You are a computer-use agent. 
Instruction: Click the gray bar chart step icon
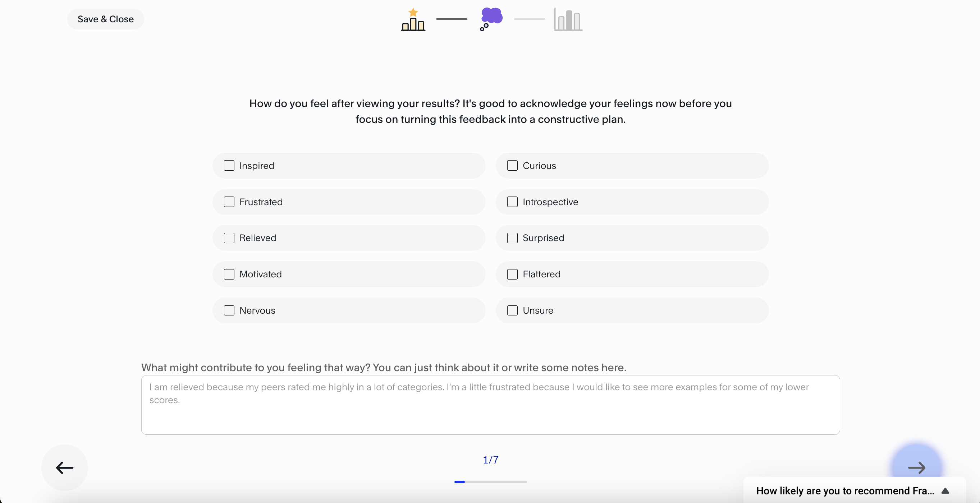[568, 19]
